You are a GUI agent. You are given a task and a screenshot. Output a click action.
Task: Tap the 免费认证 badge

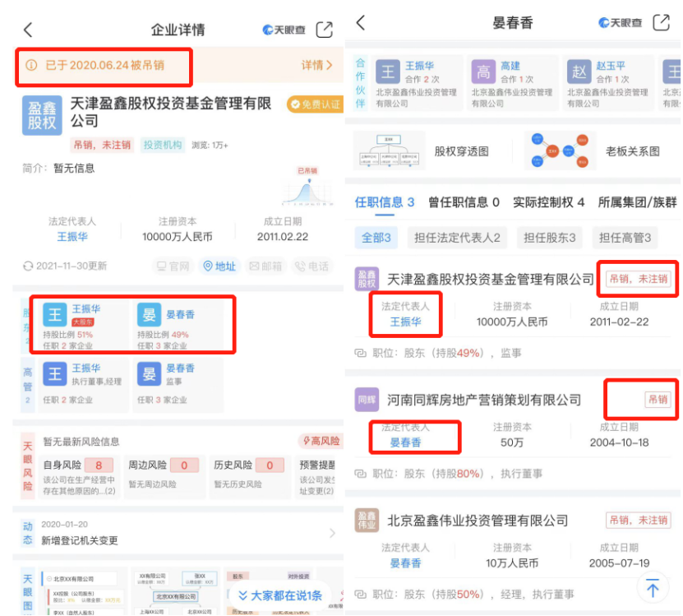316,104
